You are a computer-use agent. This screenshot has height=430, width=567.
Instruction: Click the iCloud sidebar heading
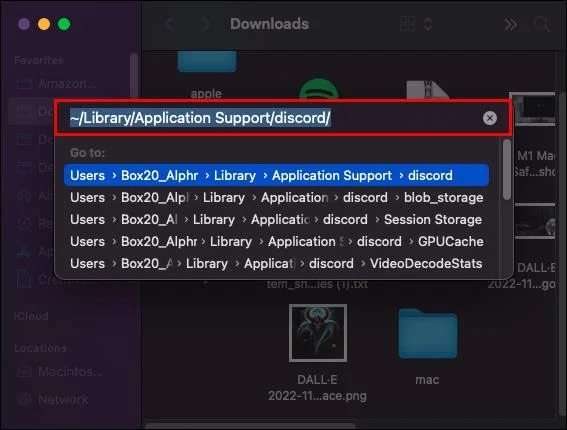click(31, 316)
